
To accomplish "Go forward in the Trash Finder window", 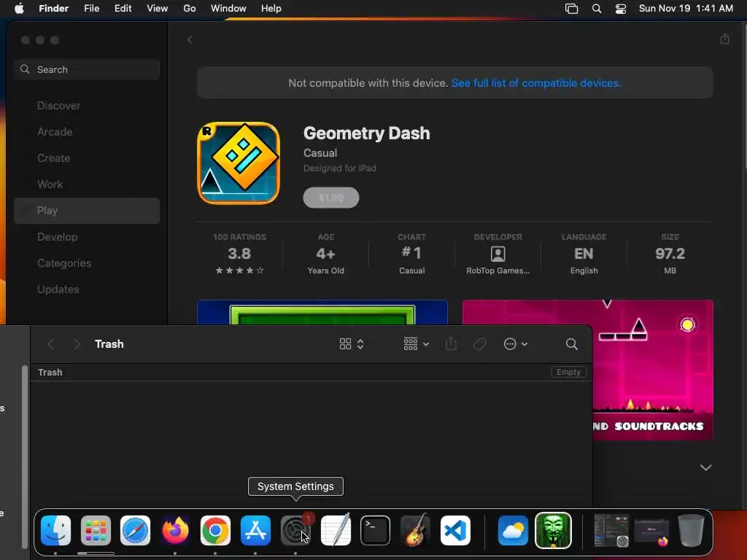I will [x=77, y=344].
